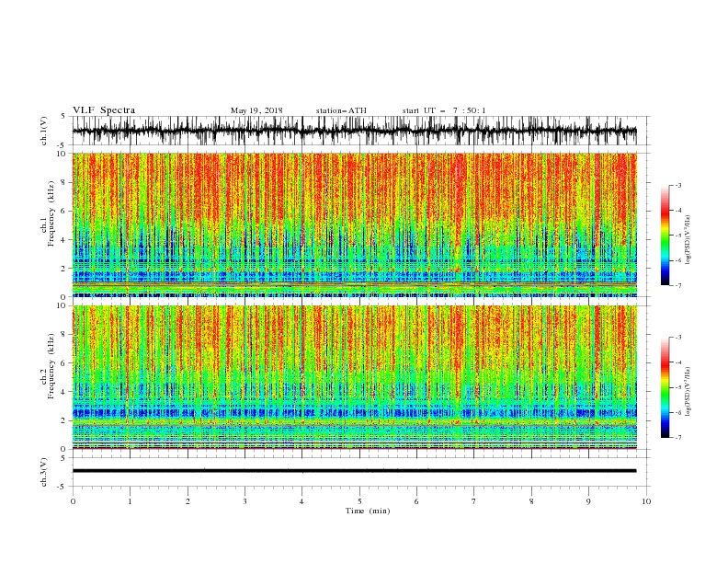Click the "-7" tick on ch.2 color bar
Screen dimensions: 728x563
[677, 437]
